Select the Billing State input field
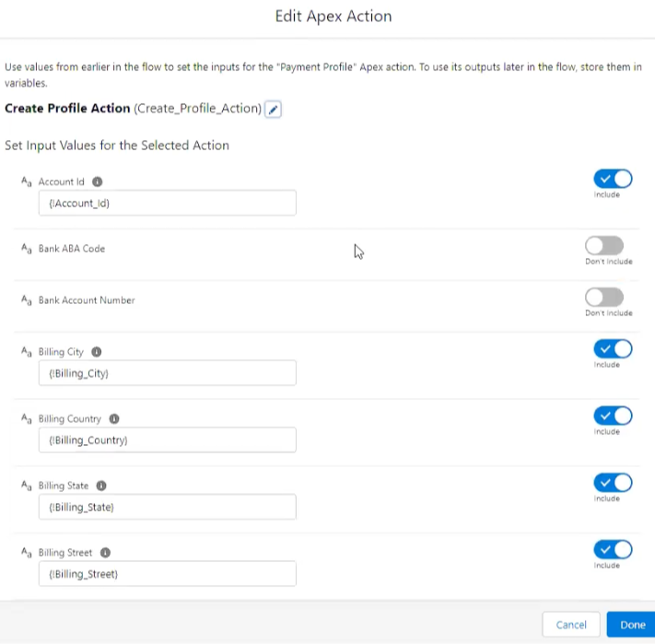The height and width of the screenshot is (644, 655). coord(167,507)
